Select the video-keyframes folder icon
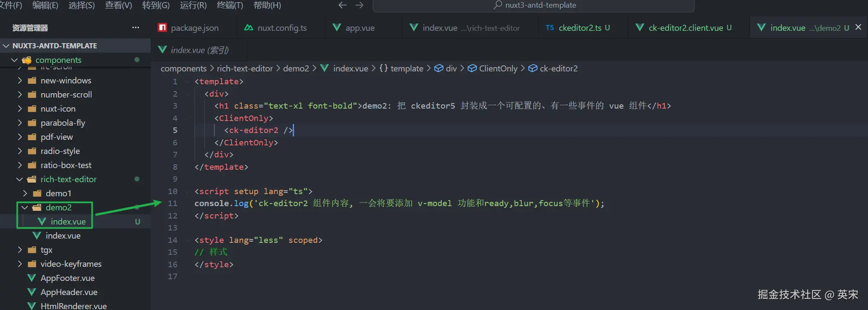Image resolution: width=868 pixels, height=310 pixels. [x=32, y=264]
